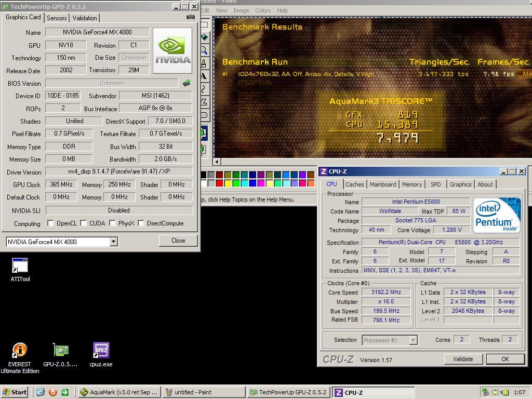Open the cpuz.exe desktop shortcut
Image resolution: width=532 pixels, height=399 pixels.
(101, 355)
